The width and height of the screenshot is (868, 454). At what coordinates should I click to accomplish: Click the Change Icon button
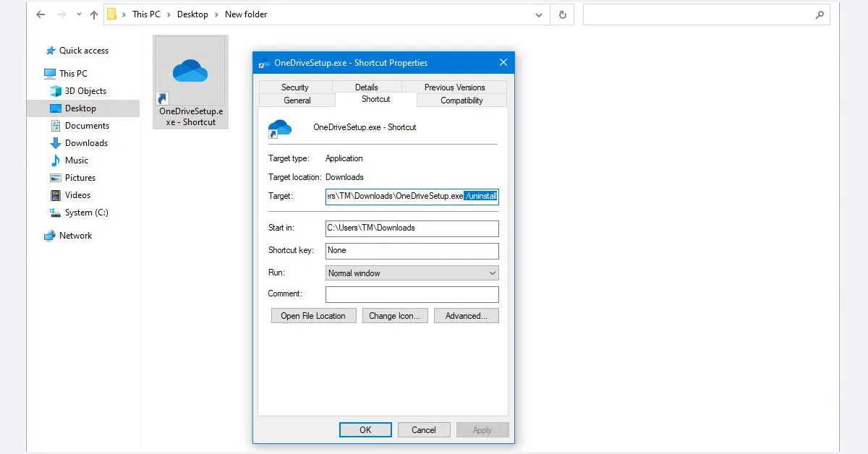click(395, 316)
